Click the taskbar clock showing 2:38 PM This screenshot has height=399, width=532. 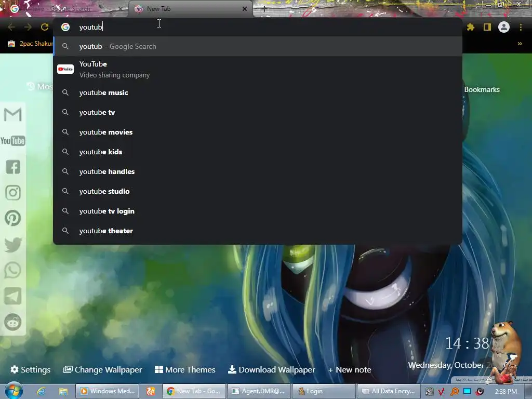[506, 392]
